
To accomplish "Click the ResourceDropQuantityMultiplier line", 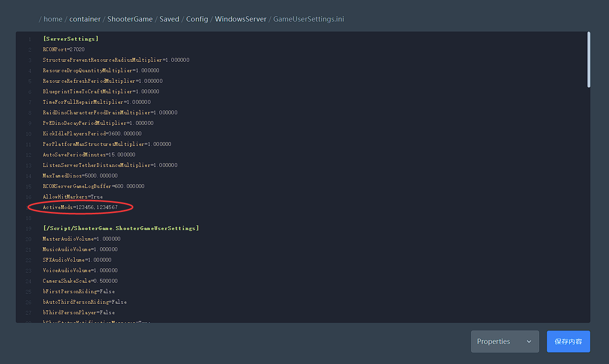I will click(101, 70).
